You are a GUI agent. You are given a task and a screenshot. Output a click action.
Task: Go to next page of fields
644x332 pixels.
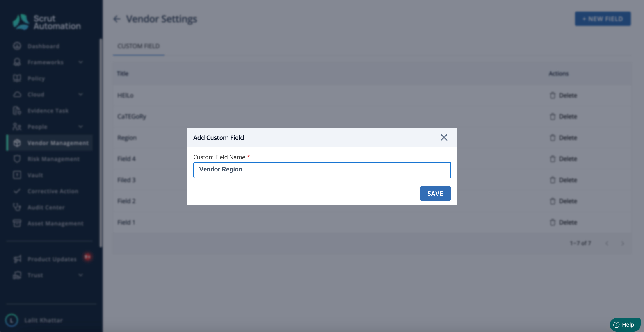[x=623, y=243]
